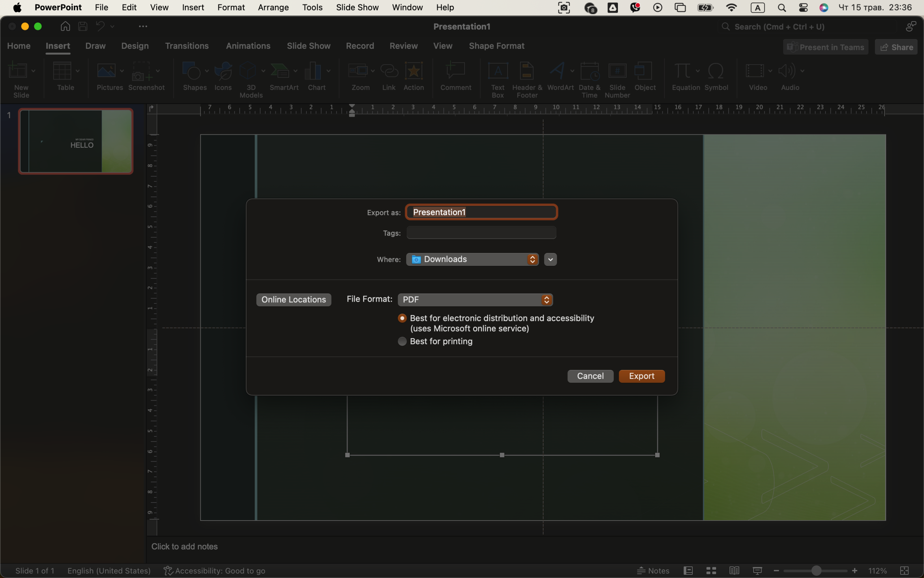Click the undo arrow icon
924x578 pixels.
100,26
